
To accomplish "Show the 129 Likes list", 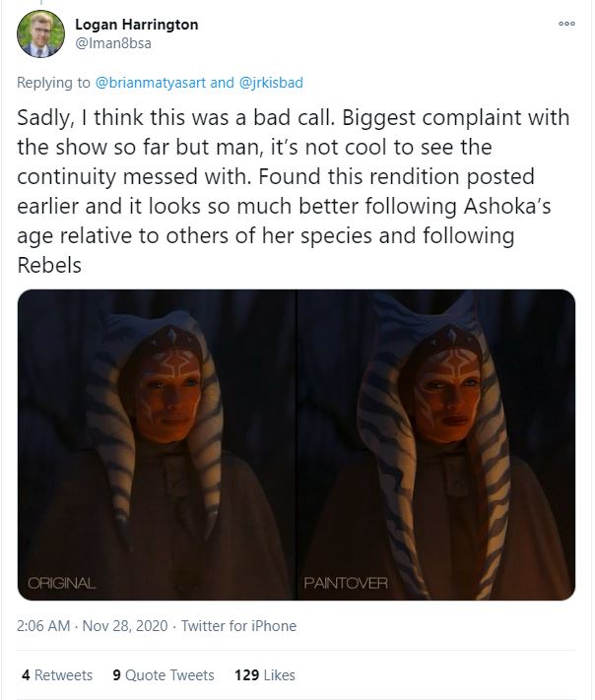I will 265,675.
